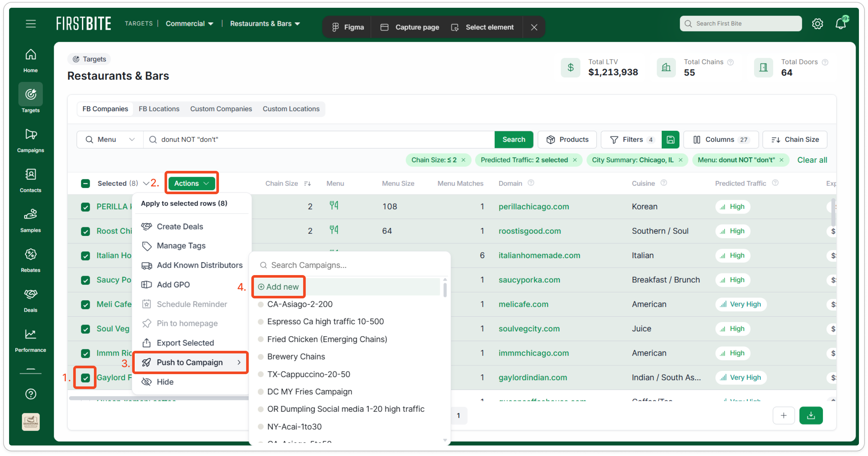The height and width of the screenshot is (456, 868).
Task: Open Push to Campaign submenu
Action: tap(191, 362)
